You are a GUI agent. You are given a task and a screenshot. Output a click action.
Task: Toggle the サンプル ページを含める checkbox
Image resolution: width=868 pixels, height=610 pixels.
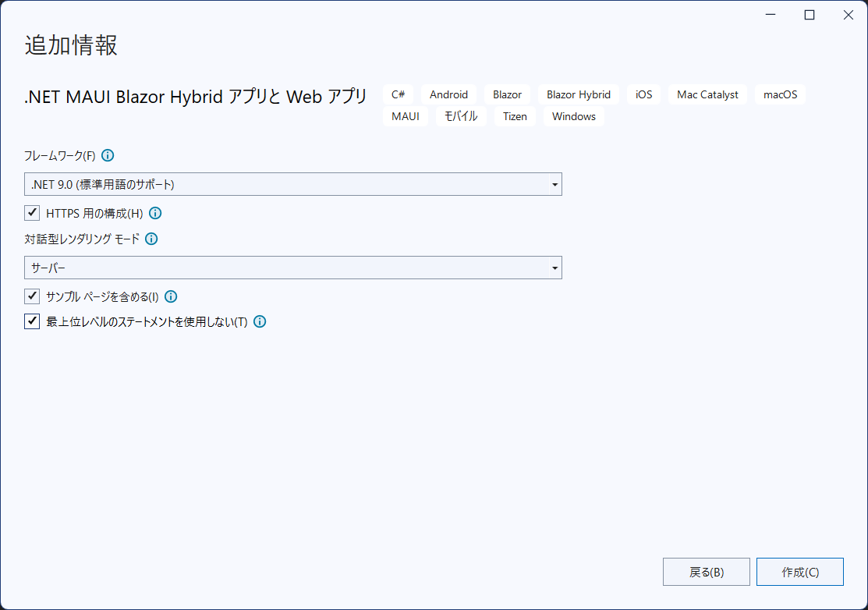(x=32, y=296)
